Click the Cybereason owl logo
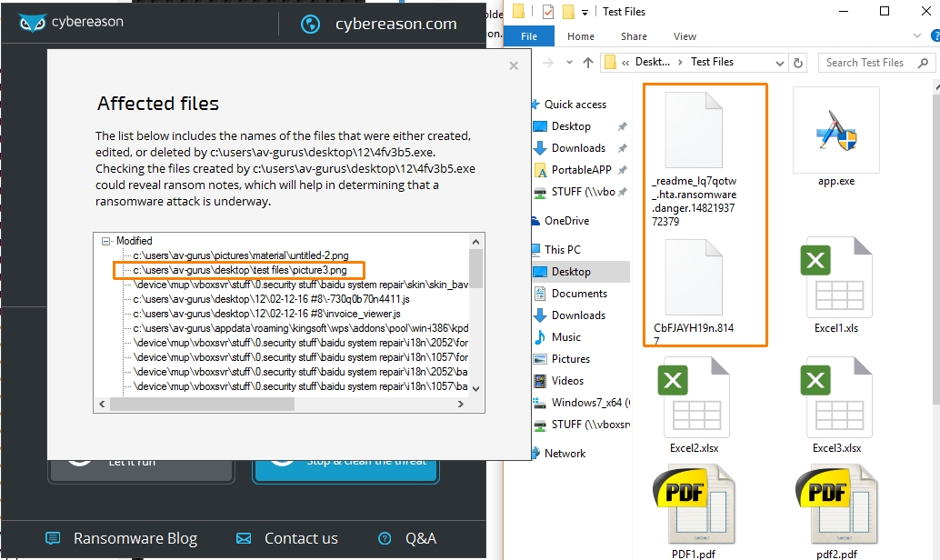Viewport: 940px width, 560px height. (33, 23)
